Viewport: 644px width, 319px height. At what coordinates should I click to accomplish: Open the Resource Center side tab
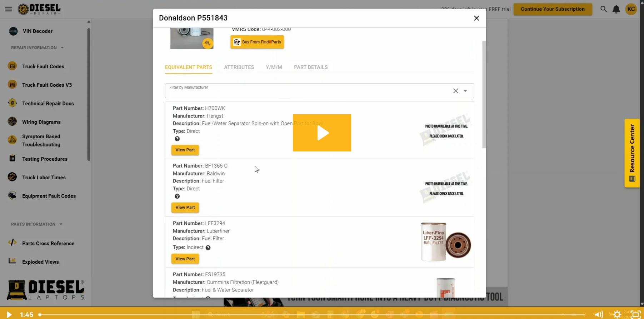click(x=632, y=153)
